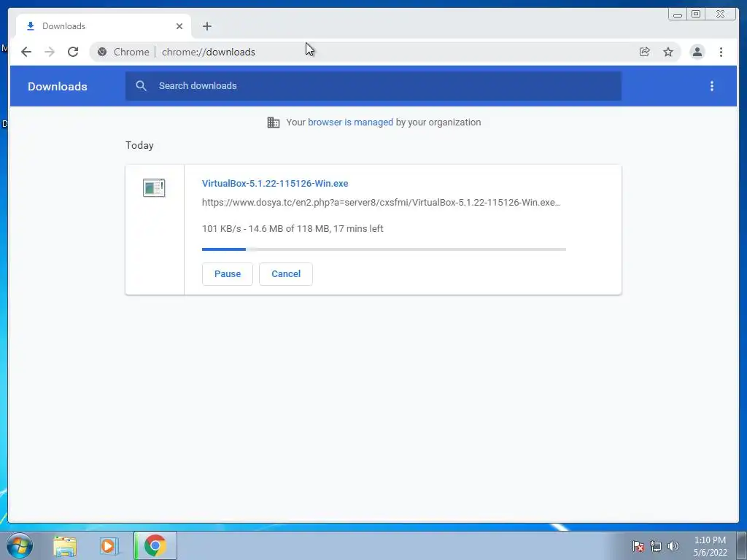The height and width of the screenshot is (560, 747).
Task: Go back using the browser back arrow
Action: pos(26,52)
